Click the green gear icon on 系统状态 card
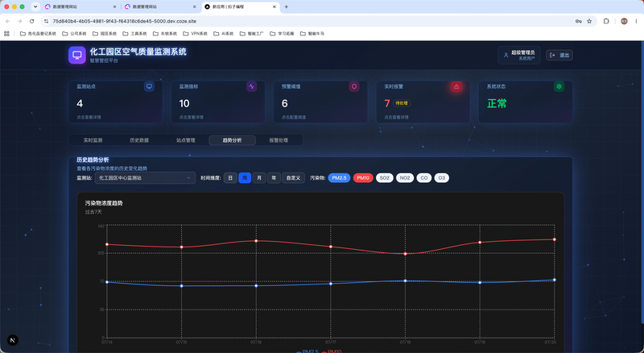 pos(559,86)
